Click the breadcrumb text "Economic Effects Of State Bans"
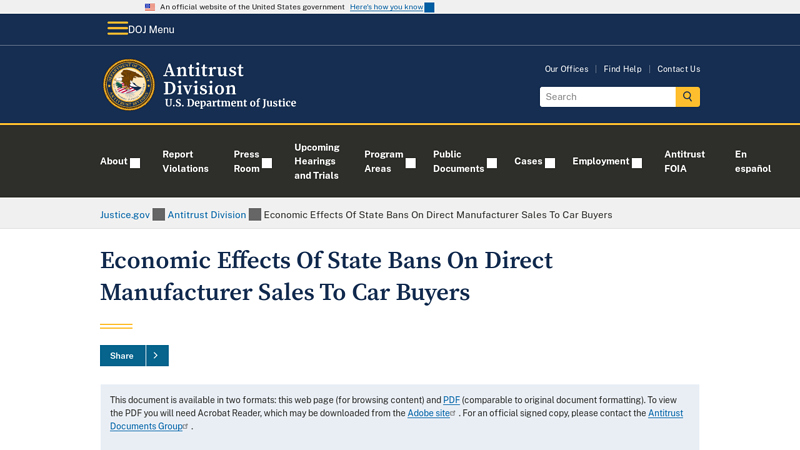 (x=438, y=215)
